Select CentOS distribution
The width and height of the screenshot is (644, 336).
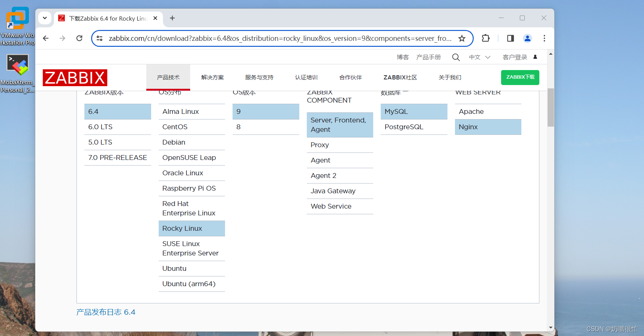192,127
